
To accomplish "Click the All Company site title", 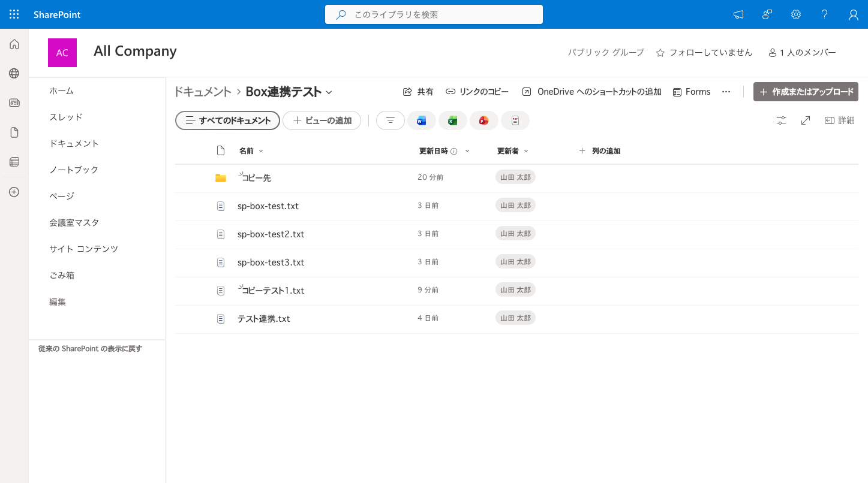I will click(x=135, y=51).
